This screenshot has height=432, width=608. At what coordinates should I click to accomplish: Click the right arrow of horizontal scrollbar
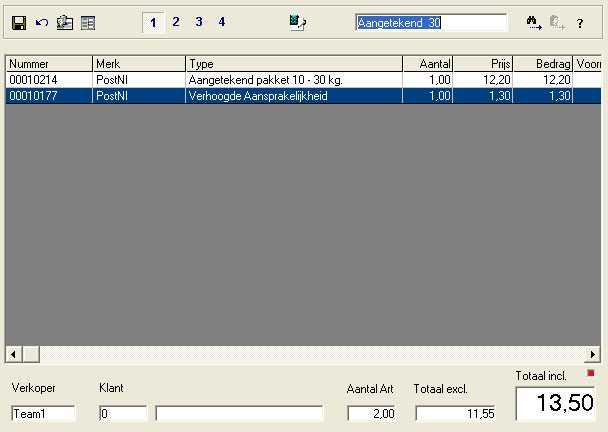coord(593,354)
